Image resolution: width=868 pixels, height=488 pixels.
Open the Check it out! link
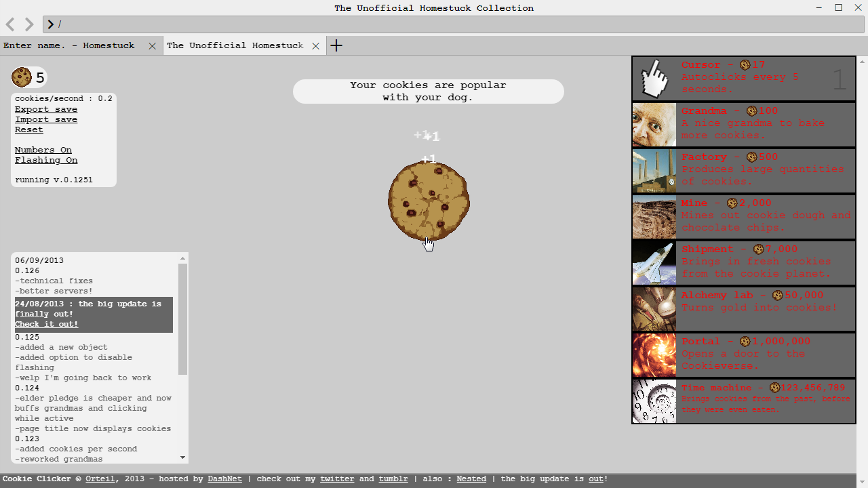(47, 324)
